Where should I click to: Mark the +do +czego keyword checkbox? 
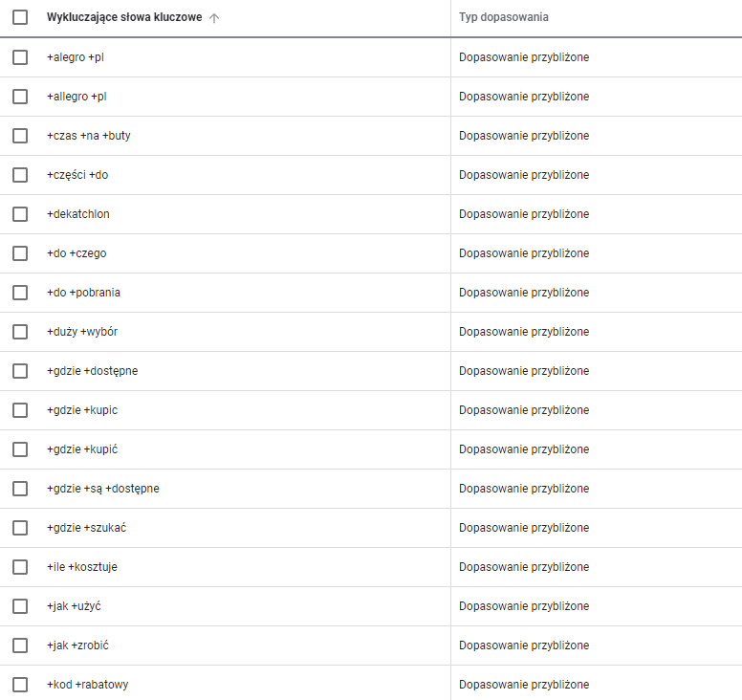click(20, 253)
